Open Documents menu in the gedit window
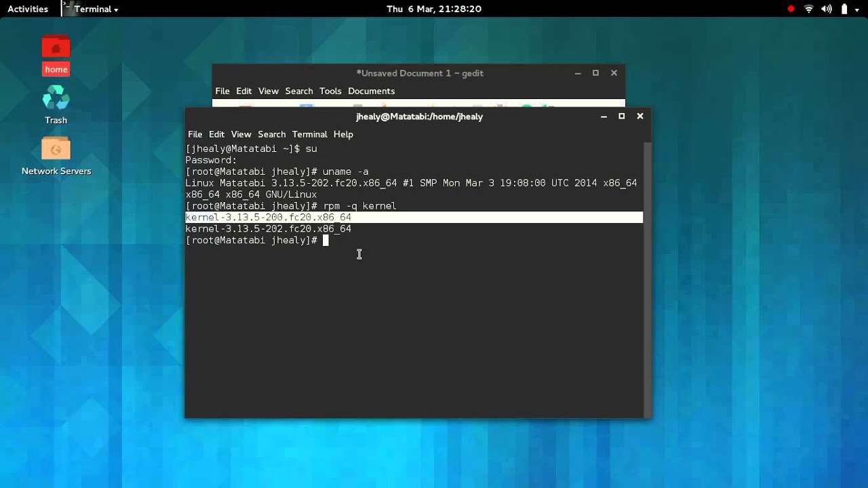This screenshot has height=488, width=868. pyautogui.click(x=371, y=91)
